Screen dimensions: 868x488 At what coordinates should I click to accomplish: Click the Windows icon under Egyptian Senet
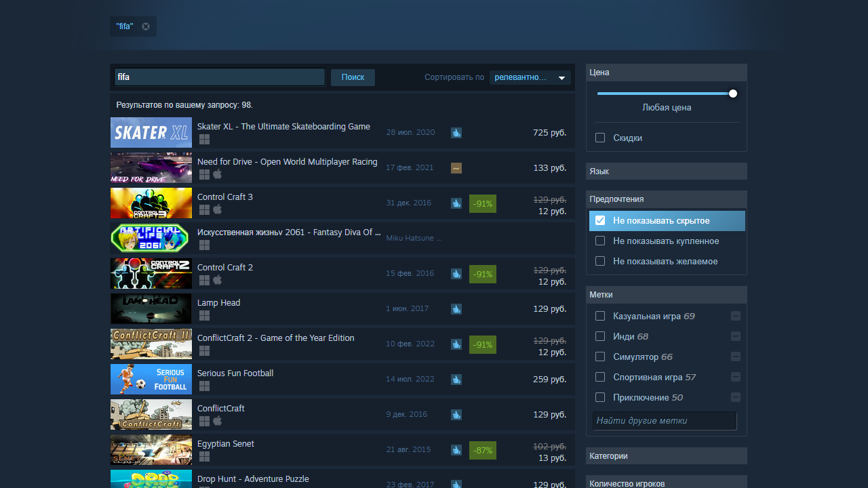204,456
